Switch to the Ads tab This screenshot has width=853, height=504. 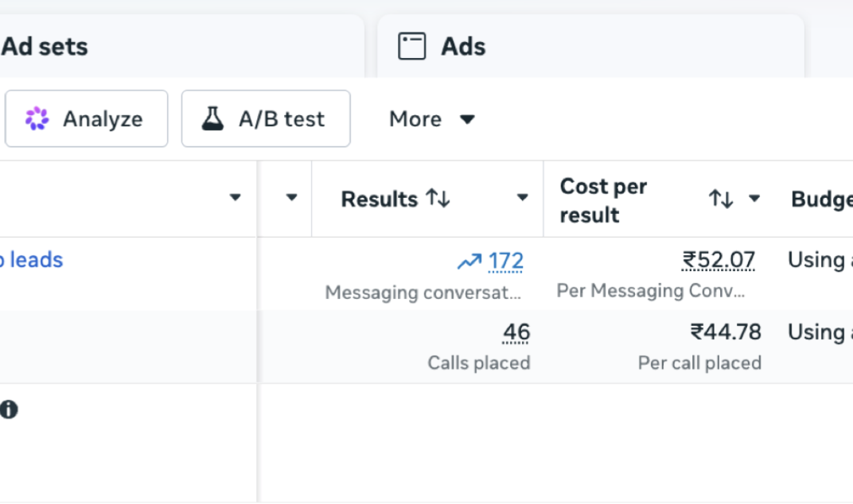pos(590,46)
